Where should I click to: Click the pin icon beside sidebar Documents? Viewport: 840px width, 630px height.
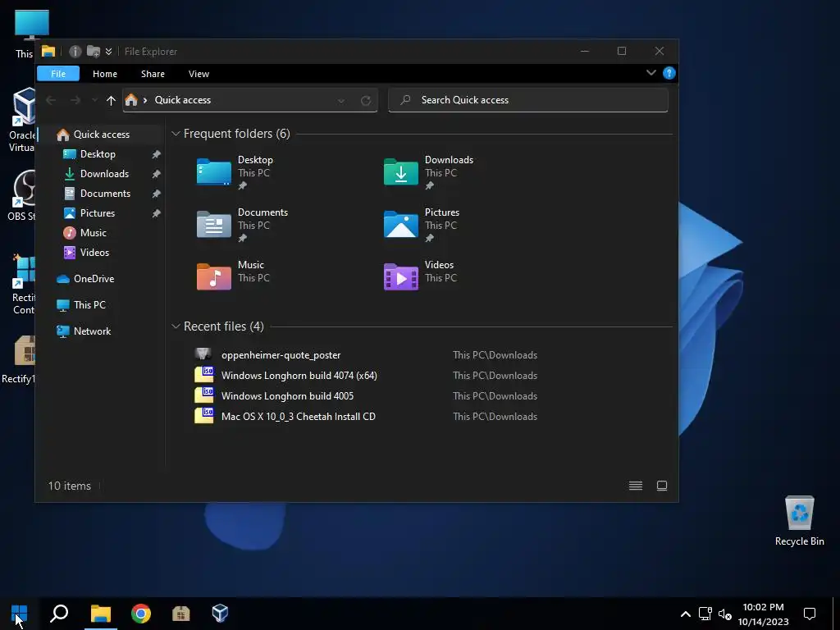tap(156, 194)
